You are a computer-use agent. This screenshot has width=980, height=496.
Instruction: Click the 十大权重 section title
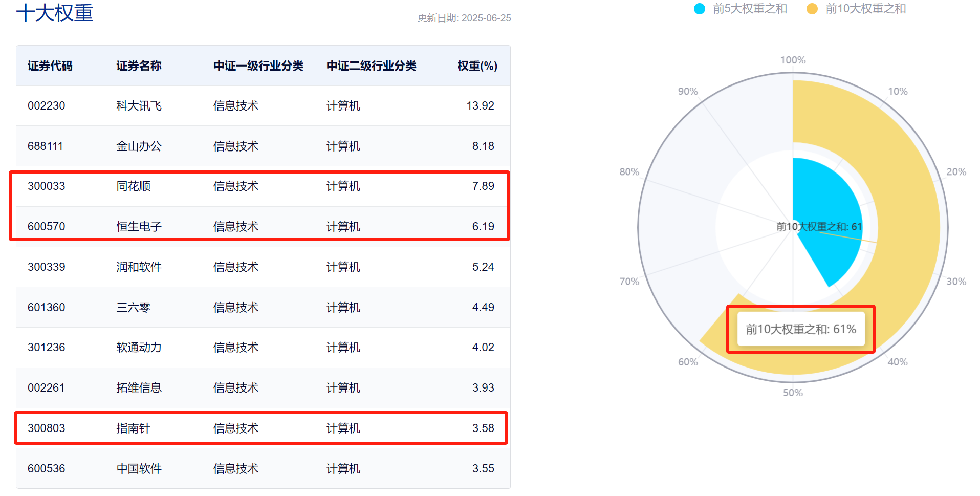click(x=55, y=13)
